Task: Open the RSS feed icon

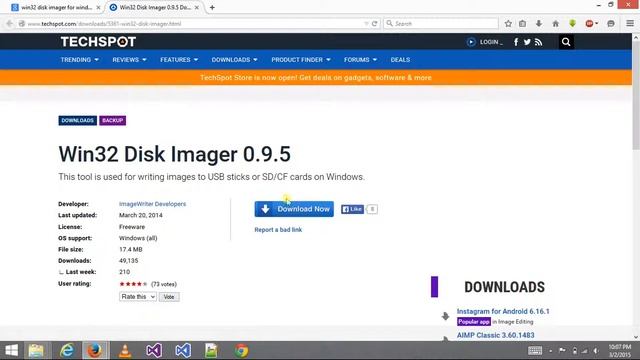Action: pyautogui.click(x=538, y=42)
